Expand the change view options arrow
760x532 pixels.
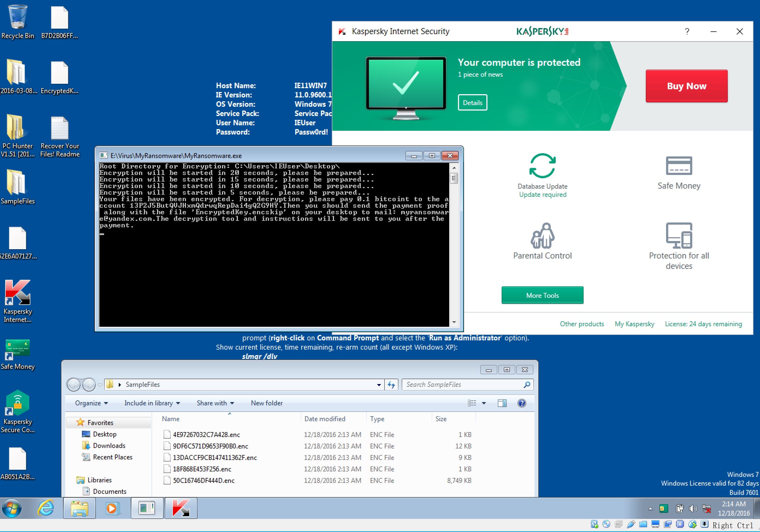[484, 403]
